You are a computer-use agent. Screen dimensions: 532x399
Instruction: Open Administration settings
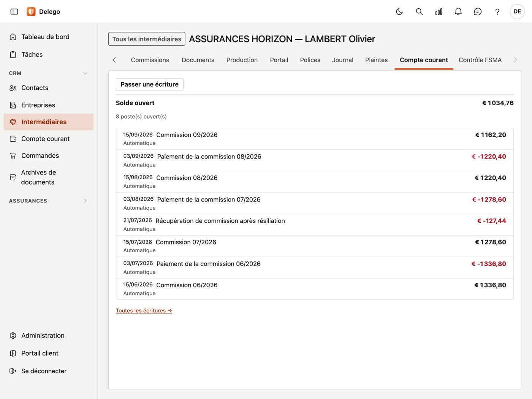(49, 336)
